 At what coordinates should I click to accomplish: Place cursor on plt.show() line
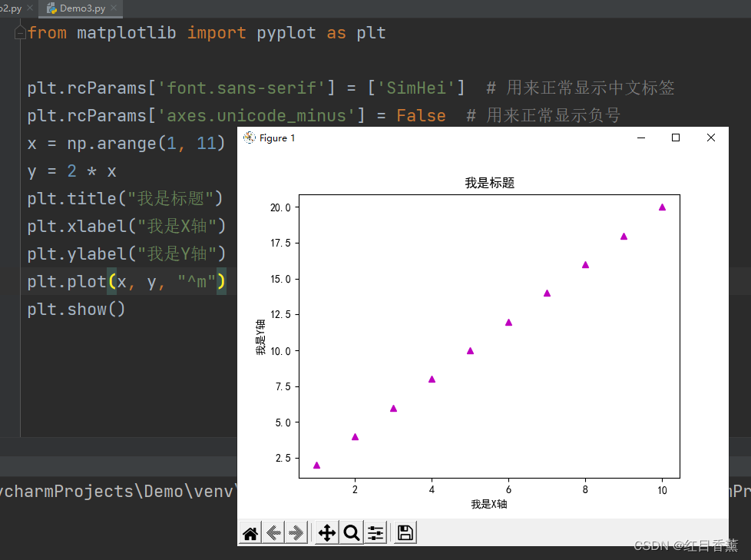coord(76,310)
